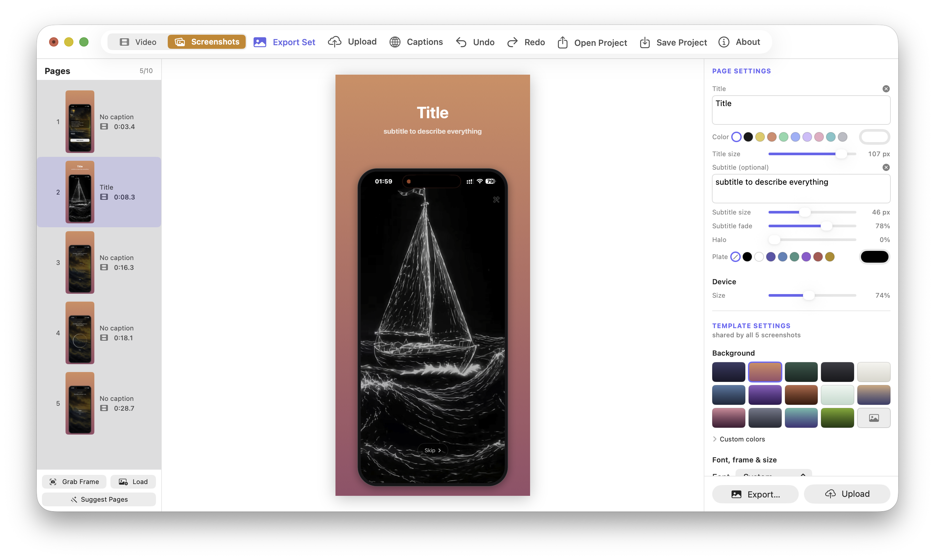Redo the last change
The image size is (935, 560).
(x=526, y=42)
